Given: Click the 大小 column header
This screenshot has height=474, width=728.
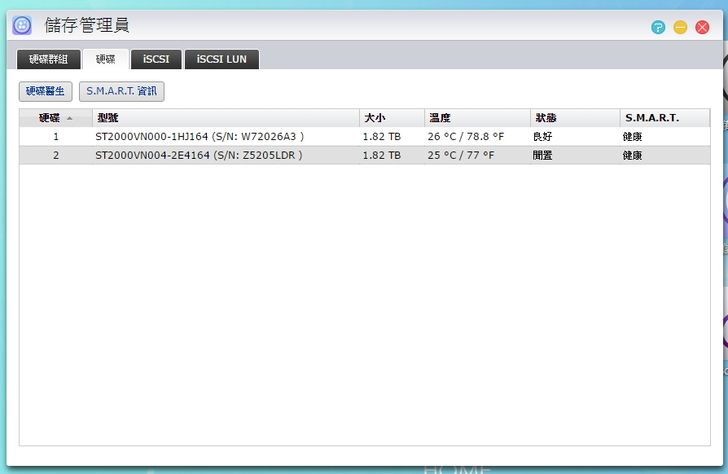Looking at the screenshot, I should (x=392, y=118).
